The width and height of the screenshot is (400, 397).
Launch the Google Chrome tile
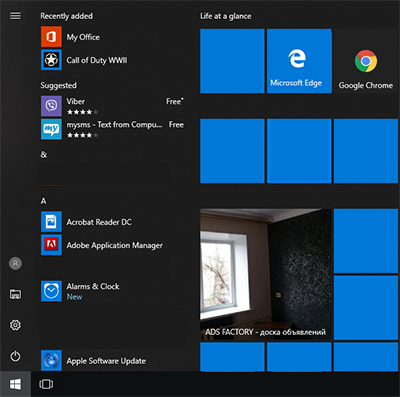pos(366,61)
